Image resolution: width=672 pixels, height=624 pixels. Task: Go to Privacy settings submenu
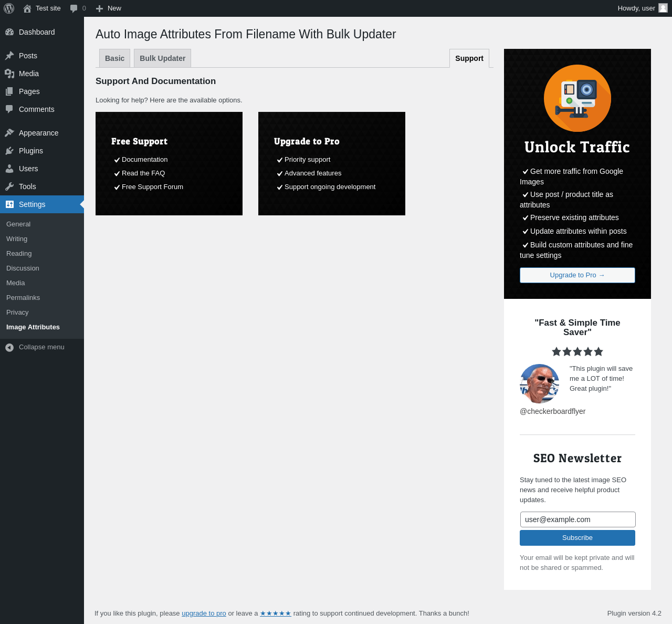(17, 312)
